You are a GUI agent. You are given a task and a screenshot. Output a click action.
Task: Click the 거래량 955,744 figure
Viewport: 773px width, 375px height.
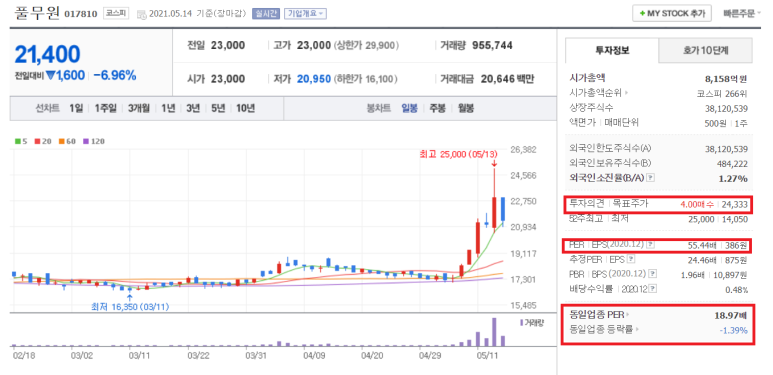click(x=476, y=45)
